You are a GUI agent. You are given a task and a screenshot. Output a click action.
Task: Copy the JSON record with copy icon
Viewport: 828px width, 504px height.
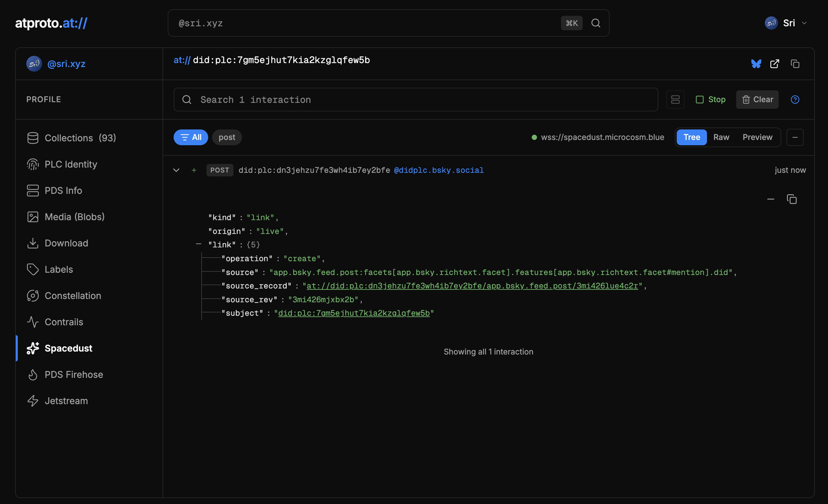[x=791, y=199]
